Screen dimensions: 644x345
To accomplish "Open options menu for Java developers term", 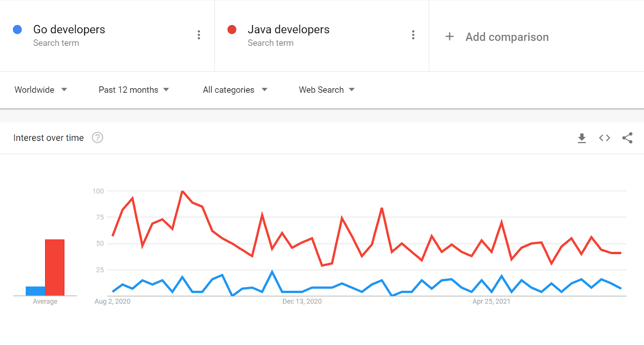I will [413, 35].
